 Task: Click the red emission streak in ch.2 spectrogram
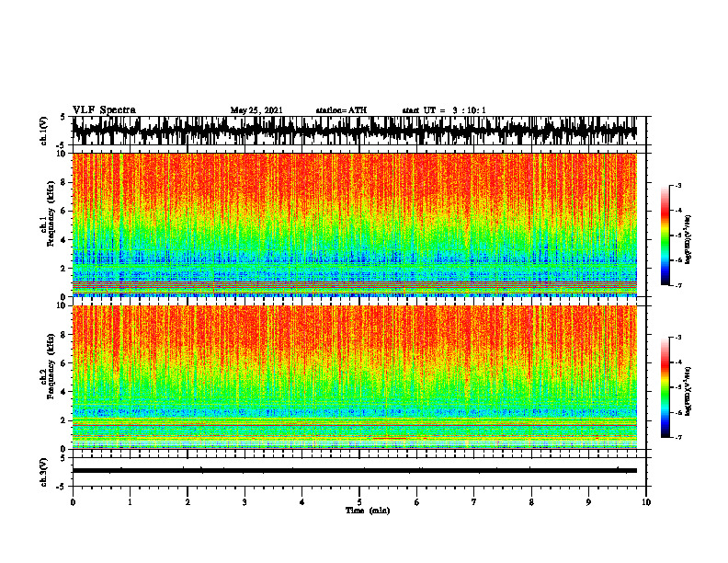click(389, 438)
